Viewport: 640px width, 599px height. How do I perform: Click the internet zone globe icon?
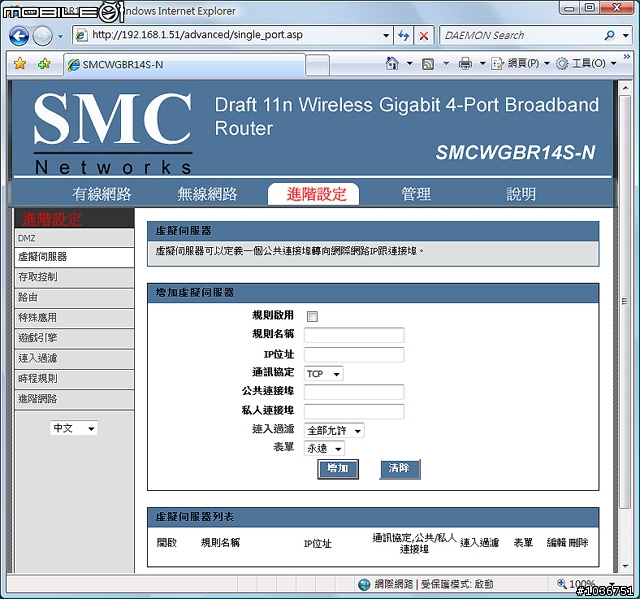[364, 584]
